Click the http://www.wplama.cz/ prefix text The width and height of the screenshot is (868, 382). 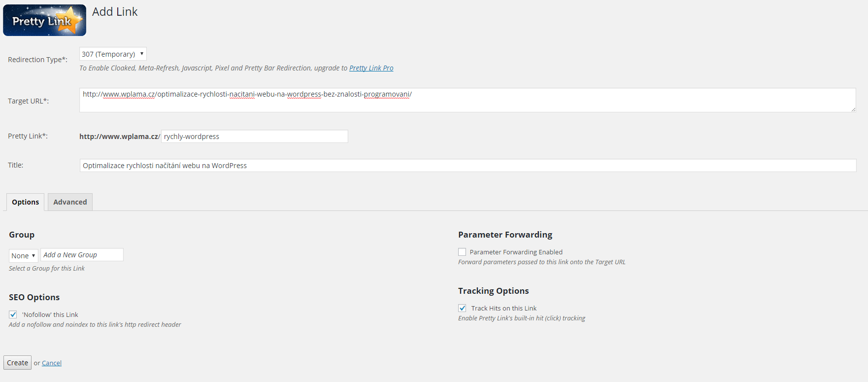120,137
